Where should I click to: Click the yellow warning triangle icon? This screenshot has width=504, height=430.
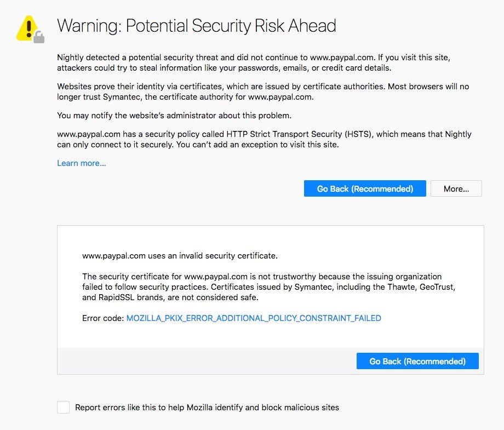27,27
